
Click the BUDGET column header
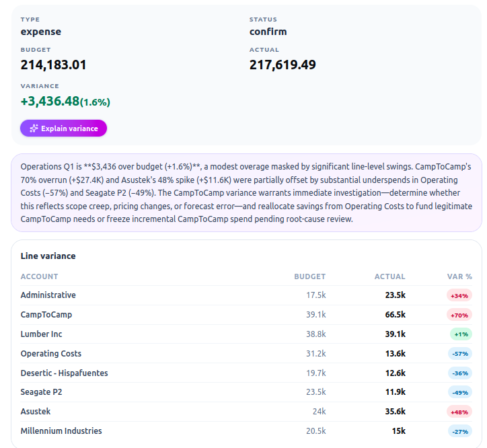click(309, 276)
